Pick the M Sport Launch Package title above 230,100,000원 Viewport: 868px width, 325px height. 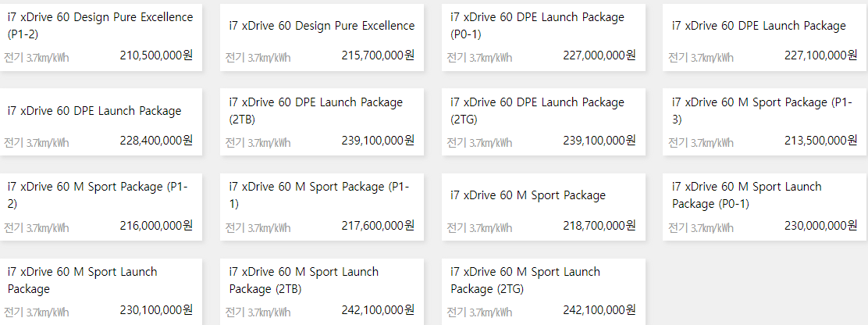tap(82, 280)
